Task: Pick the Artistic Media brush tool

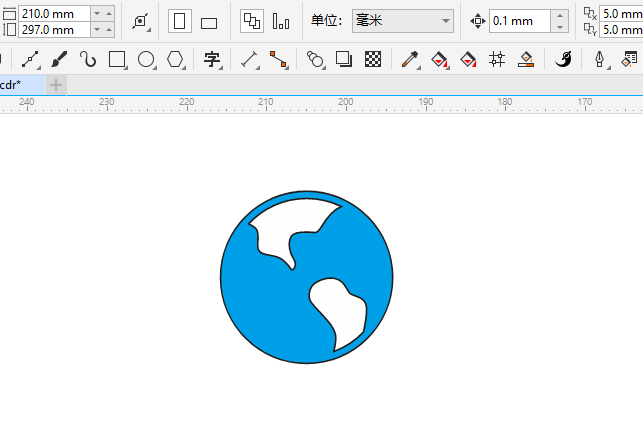Action: pos(60,60)
